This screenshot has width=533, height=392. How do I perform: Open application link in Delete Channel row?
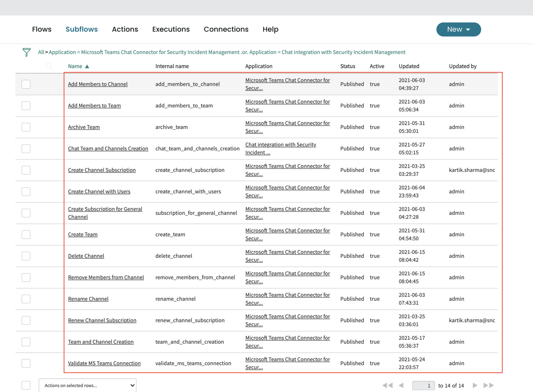(x=288, y=256)
